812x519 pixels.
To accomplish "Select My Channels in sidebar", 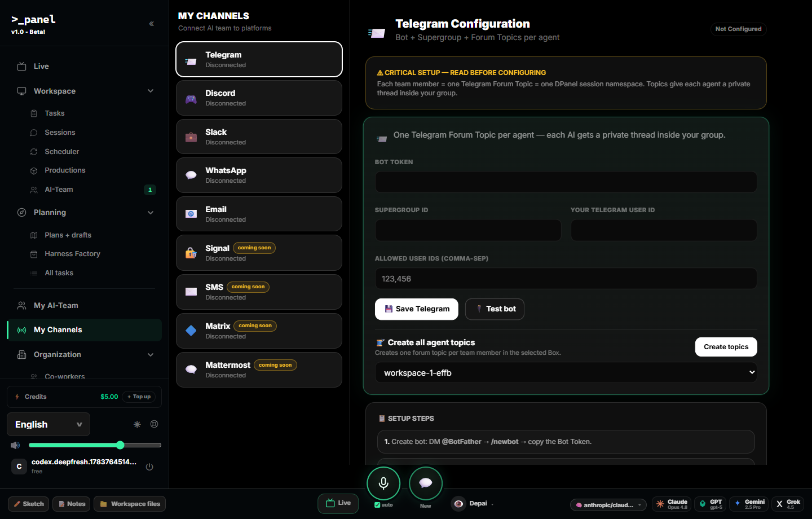I will pyautogui.click(x=85, y=330).
